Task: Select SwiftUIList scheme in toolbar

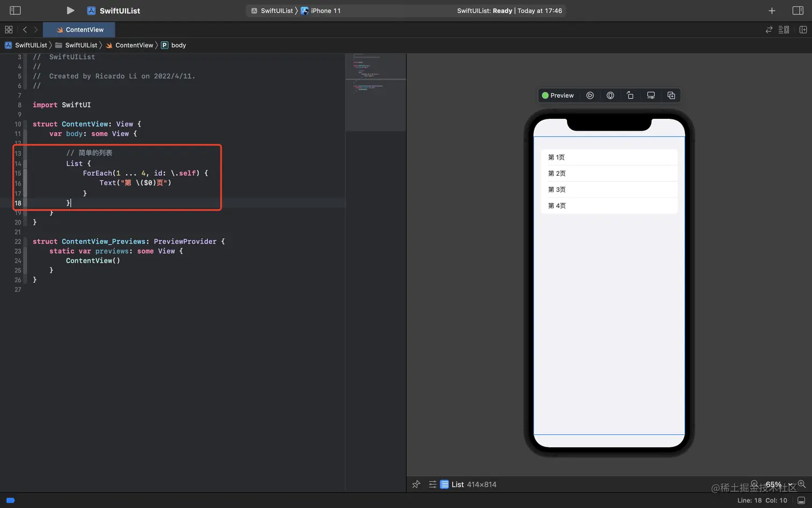Action: [272, 11]
